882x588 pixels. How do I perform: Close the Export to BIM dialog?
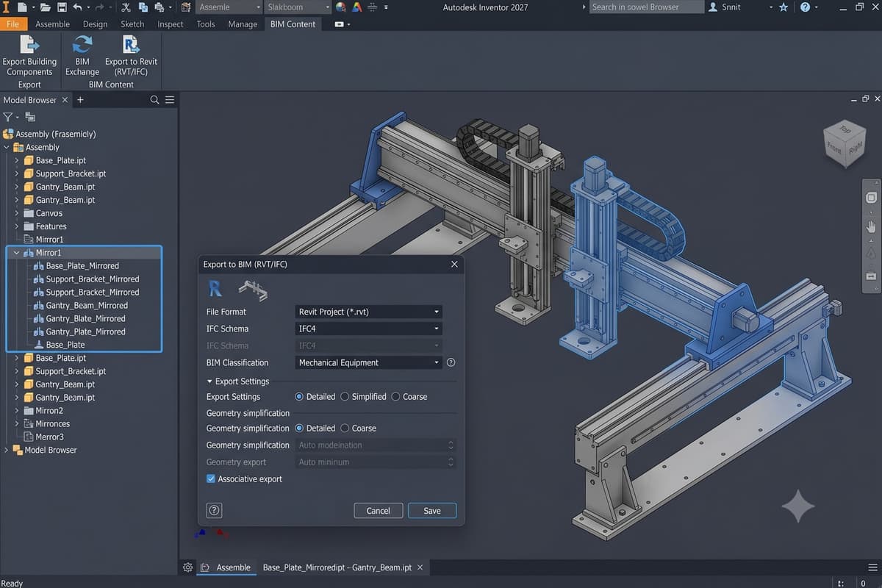pos(454,264)
